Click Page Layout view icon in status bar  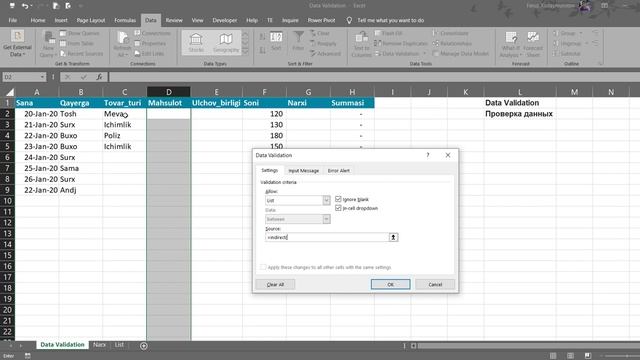(x=570, y=356)
